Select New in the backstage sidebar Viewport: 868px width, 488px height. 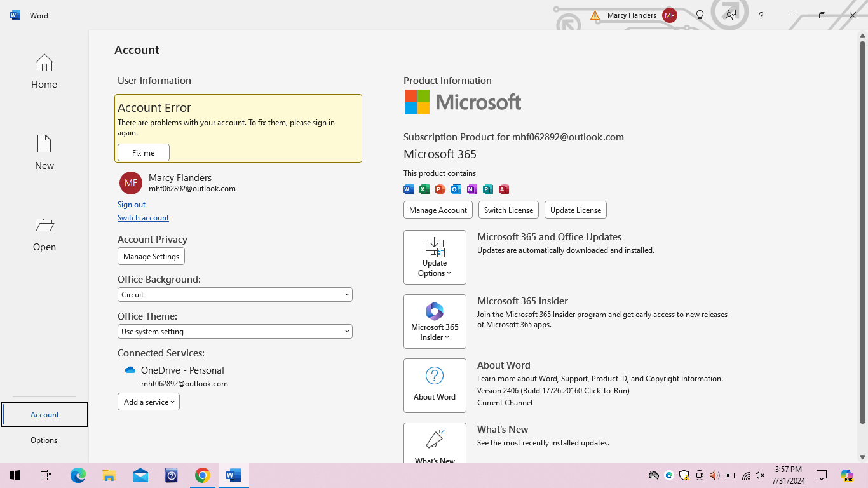coord(44,152)
